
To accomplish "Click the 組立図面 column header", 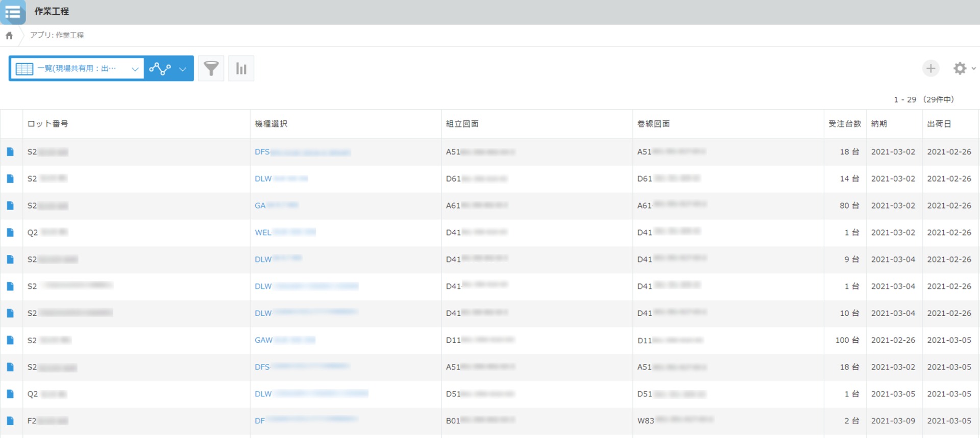I will tap(462, 124).
